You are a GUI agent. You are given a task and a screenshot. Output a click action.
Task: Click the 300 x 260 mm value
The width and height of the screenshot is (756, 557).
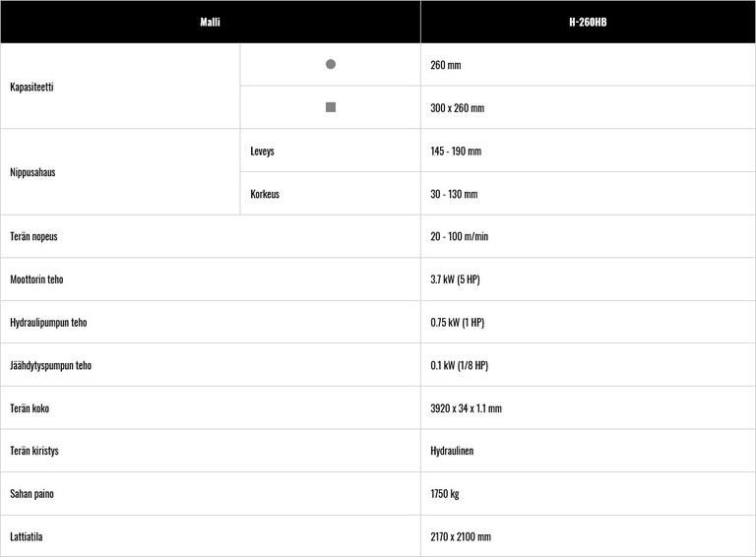click(x=458, y=108)
